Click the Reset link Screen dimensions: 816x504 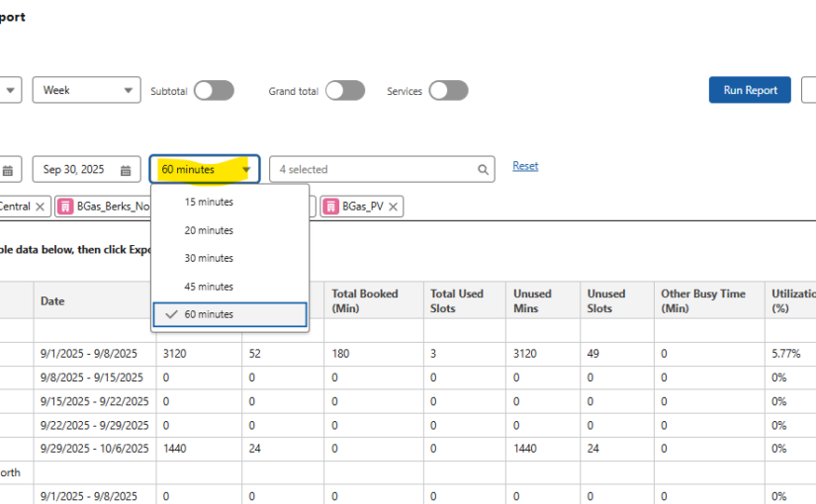click(x=525, y=166)
